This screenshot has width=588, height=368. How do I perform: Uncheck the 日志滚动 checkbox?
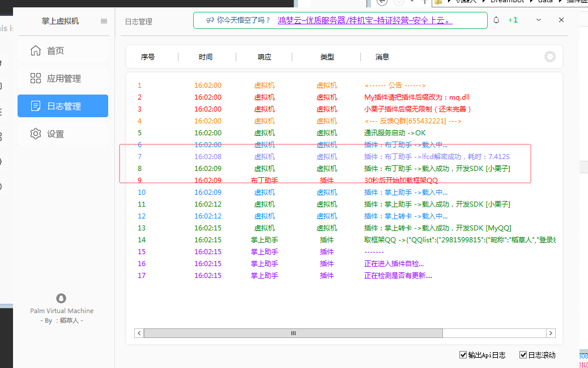point(523,354)
